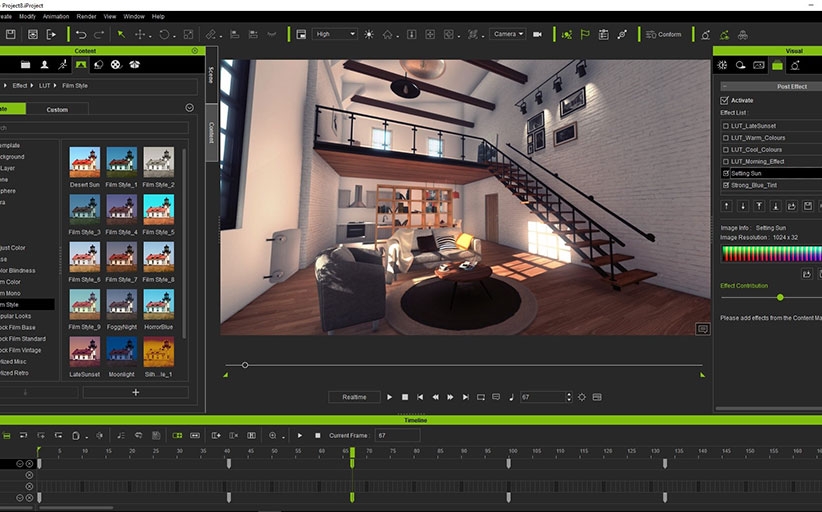Image resolution: width=822 pixels, height=512 pixels.
Task: Click the Undo arrow in the toolbar
Action: [x=81, y=34]
